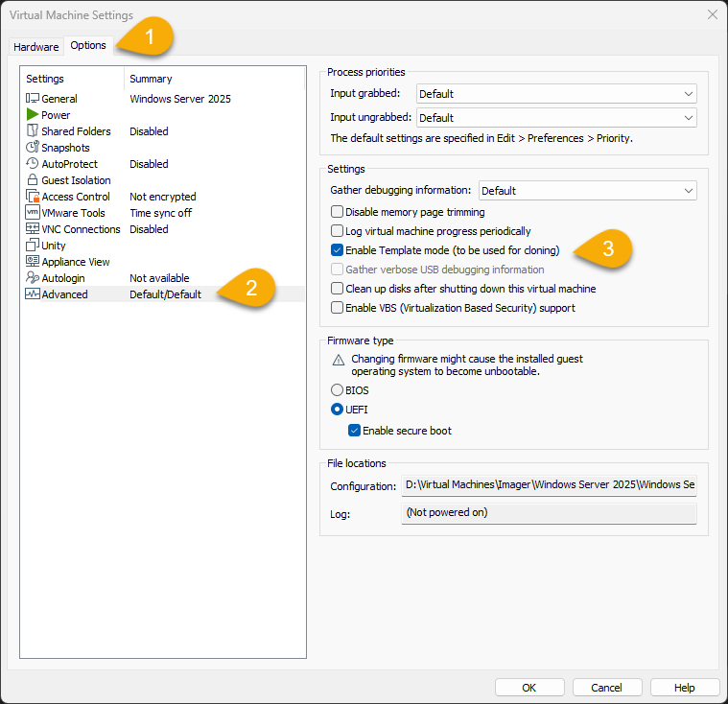Uncheck Enable Template mode checkbox
Image resolution: width=728 pixels, height=704 pixels.
point(337,250)
